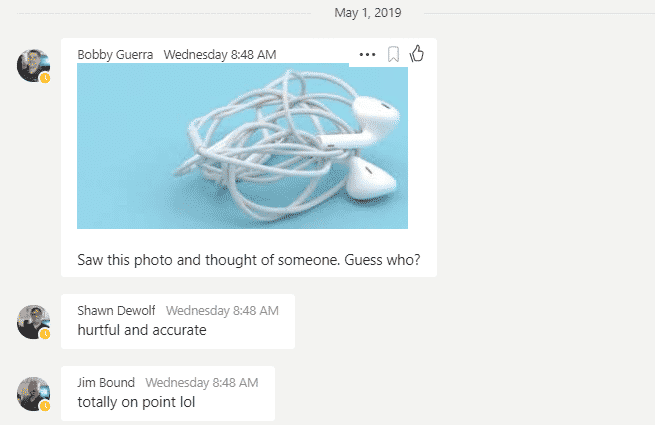Click Bobby Guerra's profile avatar
655x425 pixels.
33,66
